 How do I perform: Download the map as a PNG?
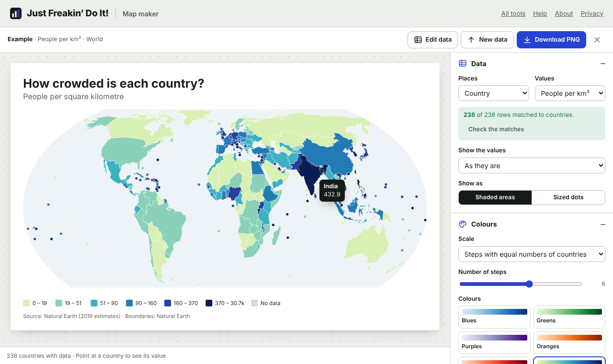(551, 40)
